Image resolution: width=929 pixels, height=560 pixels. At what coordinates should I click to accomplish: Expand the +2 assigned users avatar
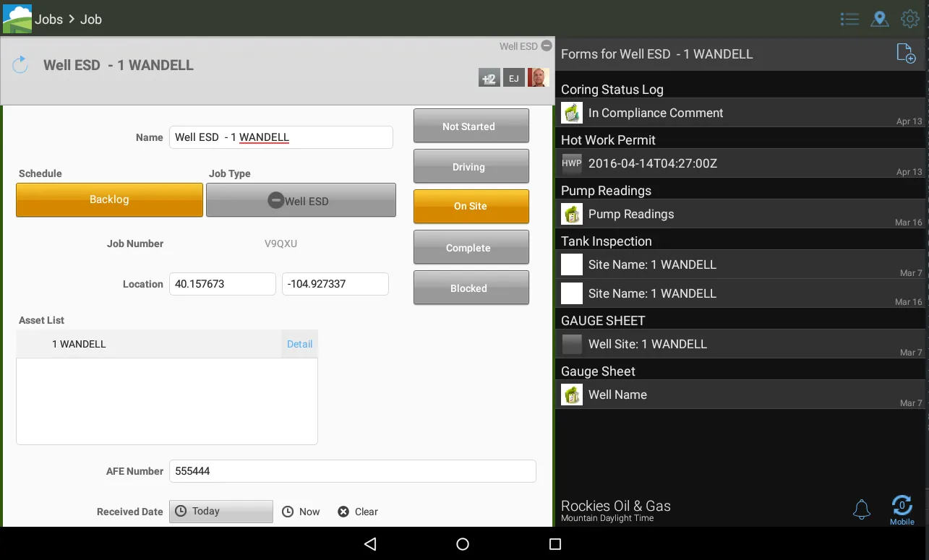click(489, 77)
